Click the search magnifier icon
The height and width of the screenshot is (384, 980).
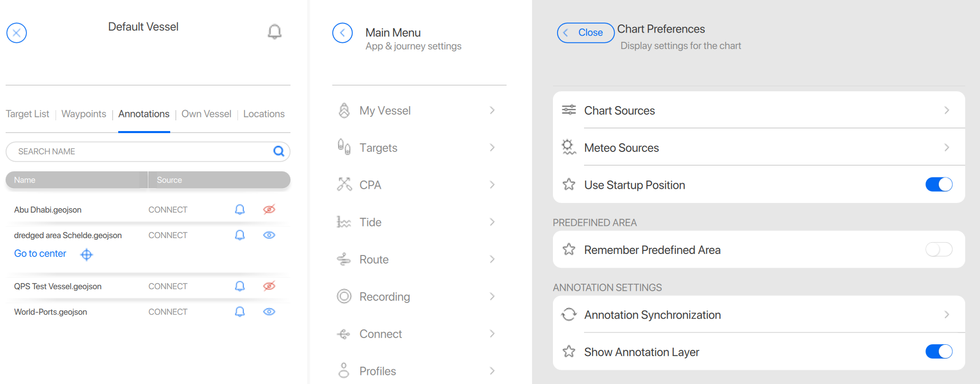(278, 151)
